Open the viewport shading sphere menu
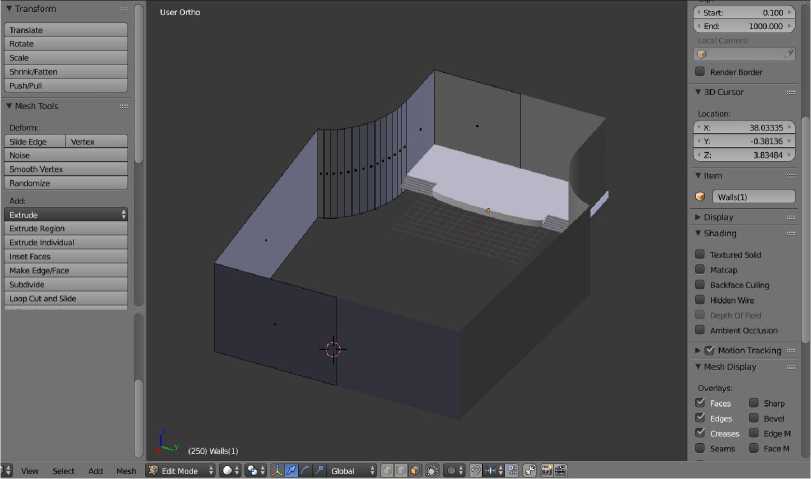This screenshot has width=811, height=479. [231, 470]
